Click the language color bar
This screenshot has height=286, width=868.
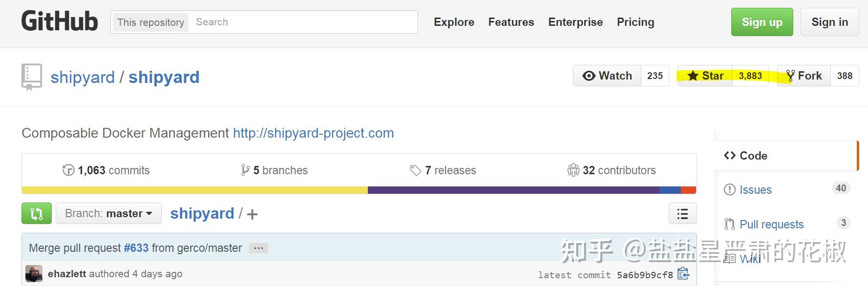(359, 190)
